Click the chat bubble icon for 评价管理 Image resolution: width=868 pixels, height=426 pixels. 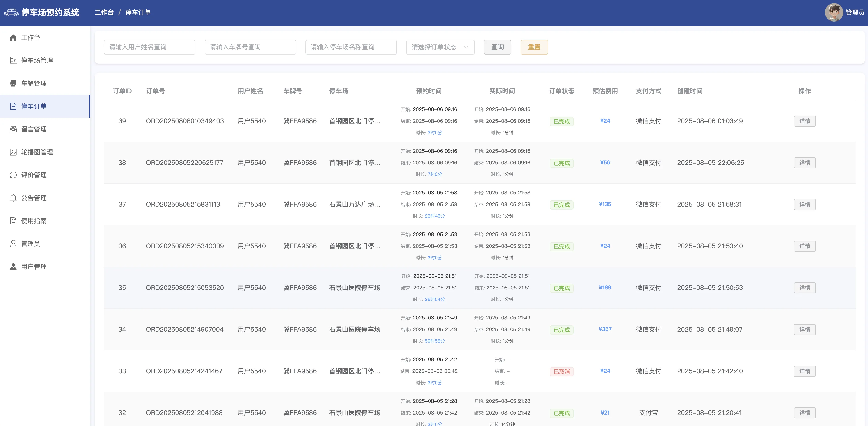[13, 175]
